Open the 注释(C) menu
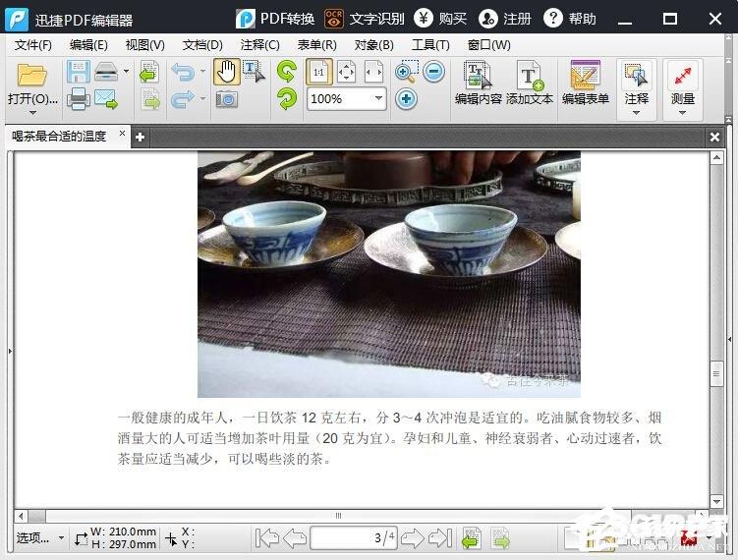This screenshot has width=738, height=560. (259, 45)
